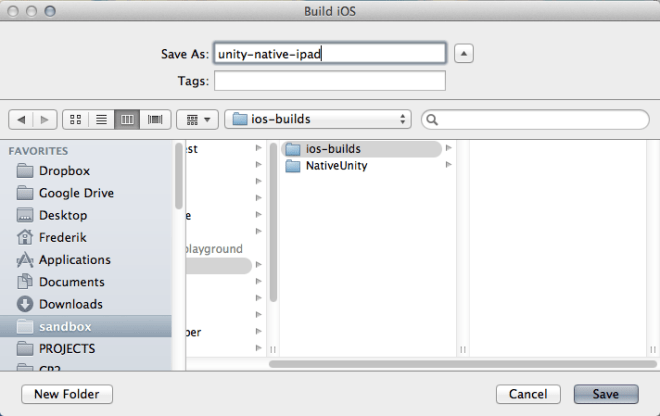Click the FAVORITES sidebar heading

(x=38, y=151)
